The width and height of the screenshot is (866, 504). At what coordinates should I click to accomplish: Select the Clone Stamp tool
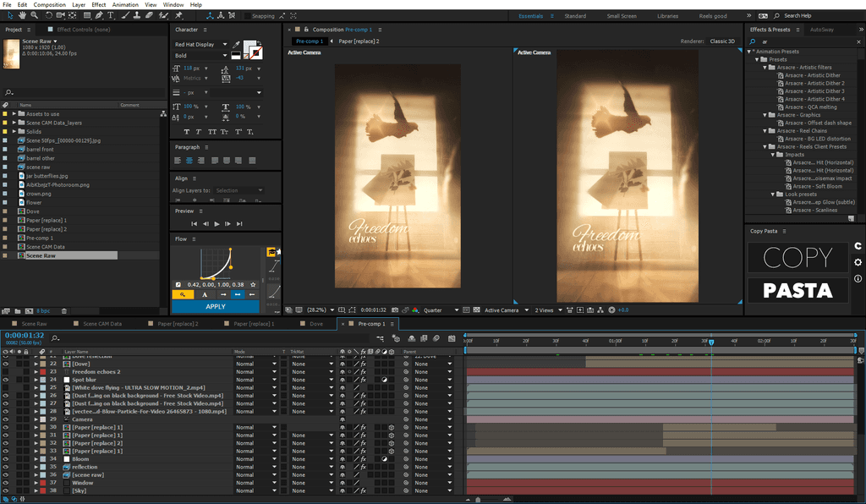(x=137, y=15)
